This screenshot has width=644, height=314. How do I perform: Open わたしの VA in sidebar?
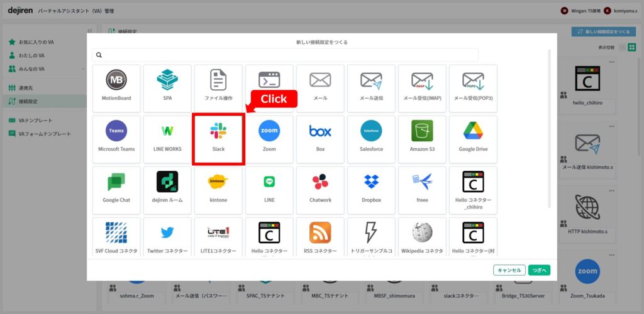[x=31, y=55]
